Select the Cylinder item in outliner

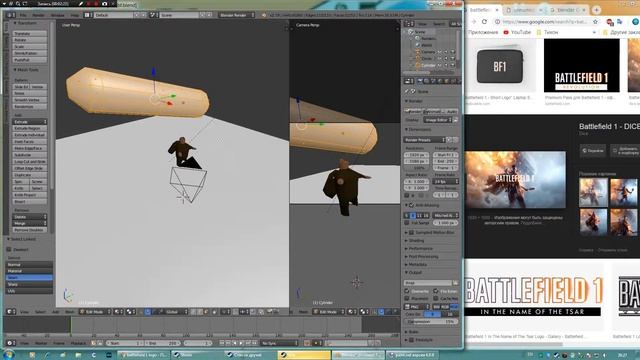click(x=428, y=65)
